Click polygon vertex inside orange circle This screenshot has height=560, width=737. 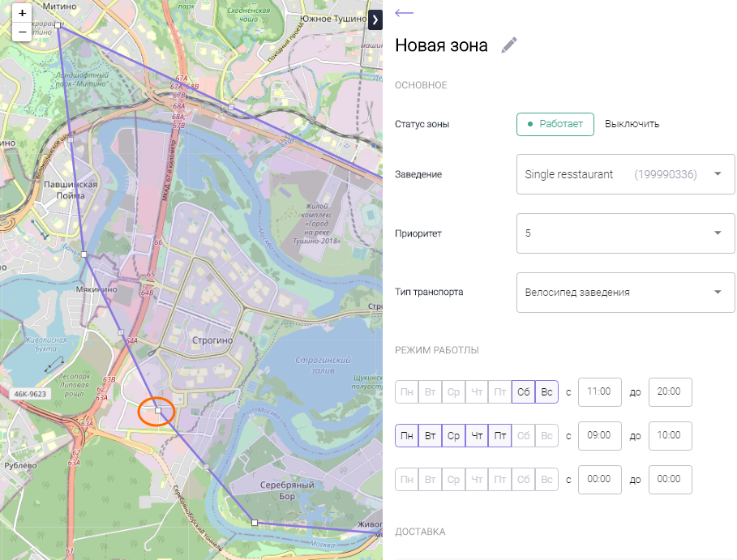(159, 412)
